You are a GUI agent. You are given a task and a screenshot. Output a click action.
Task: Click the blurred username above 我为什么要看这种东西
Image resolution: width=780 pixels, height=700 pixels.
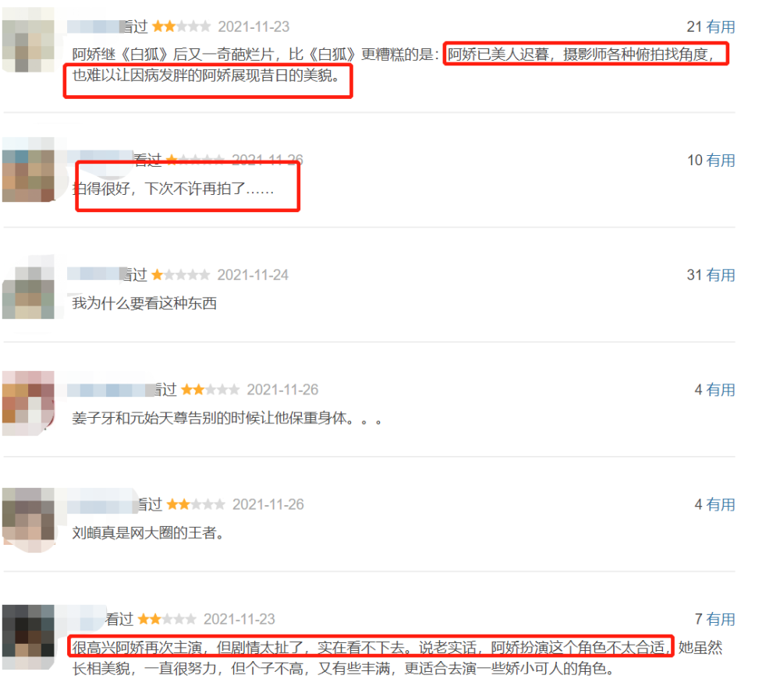(x=96, y=274)
